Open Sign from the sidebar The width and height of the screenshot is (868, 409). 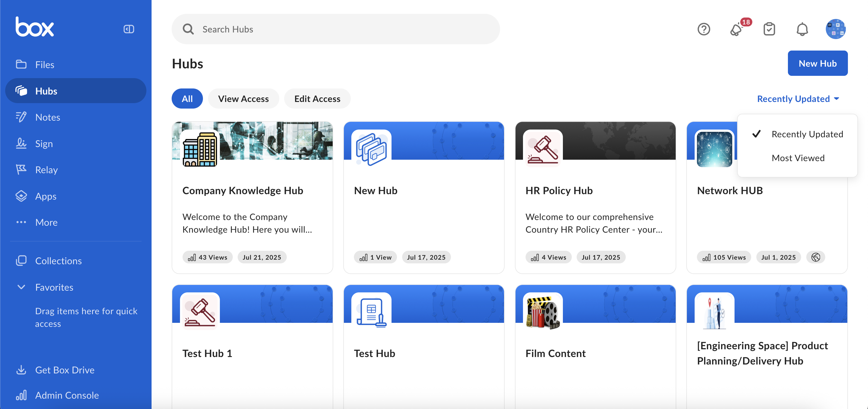click(x=44, y=144)
